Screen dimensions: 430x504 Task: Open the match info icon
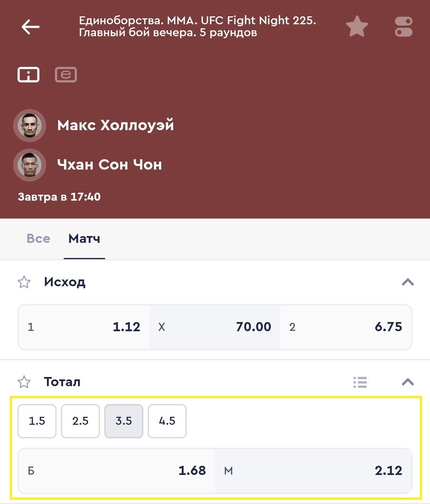coord(28,74)
